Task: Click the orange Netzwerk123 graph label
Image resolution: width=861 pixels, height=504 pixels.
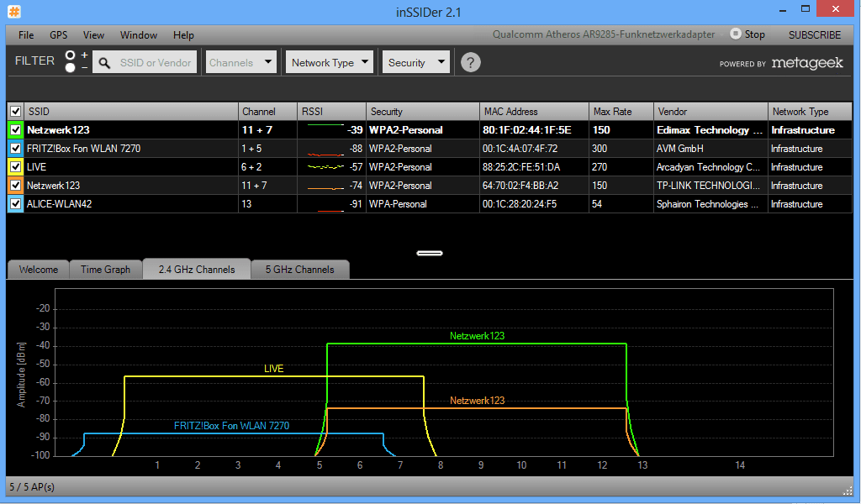Action: point(477,401)
